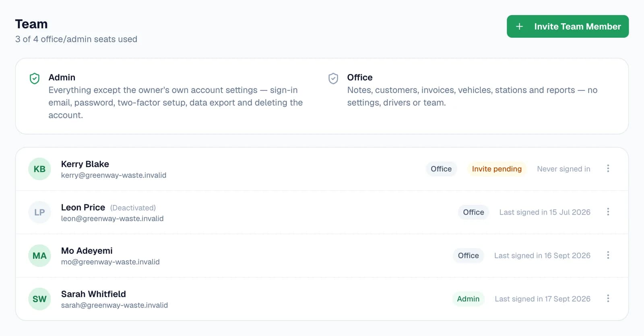644x336 pixels.
Task: Click Leon Price's Office role badge
Action: 473,212
